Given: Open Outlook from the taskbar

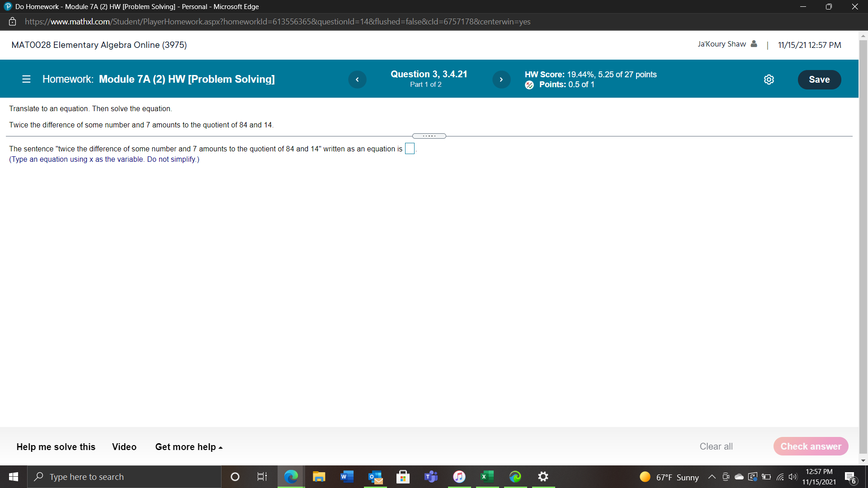Looking at the screenshot, I should [x=375, y=477].
